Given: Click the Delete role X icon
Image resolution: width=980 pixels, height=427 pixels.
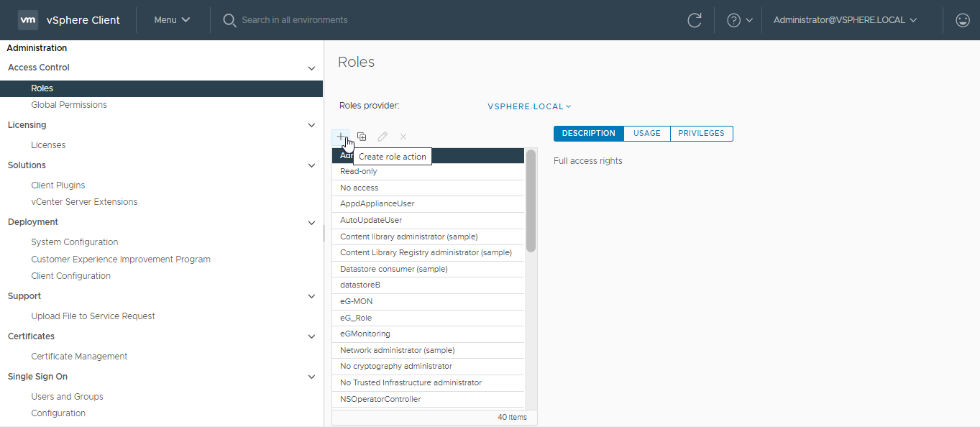Looking at the screenshot, I should coord(403,137).
